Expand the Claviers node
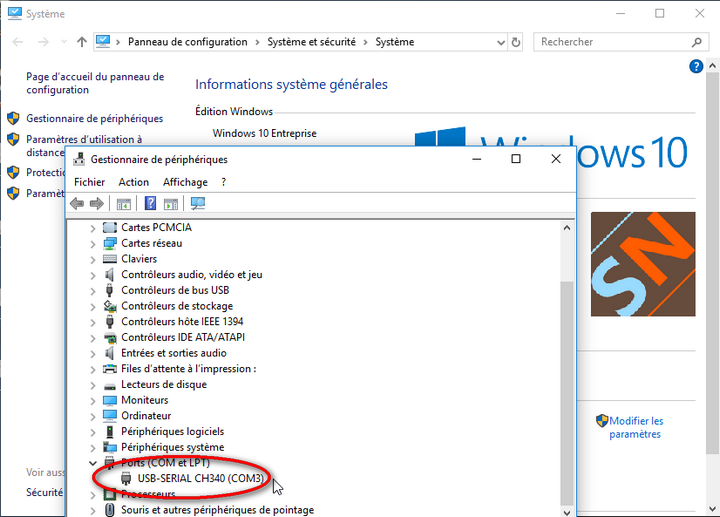The height and width of the screenshot is (517, 720). coord(93,259)
